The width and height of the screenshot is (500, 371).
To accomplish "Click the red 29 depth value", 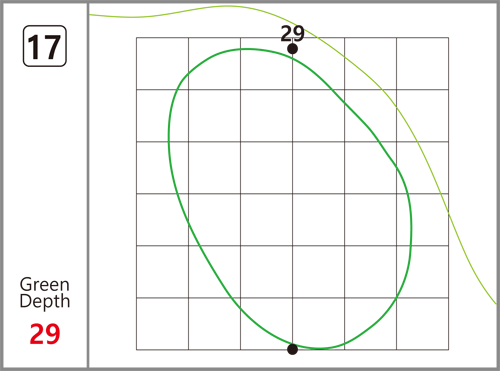I will [45, 334].
